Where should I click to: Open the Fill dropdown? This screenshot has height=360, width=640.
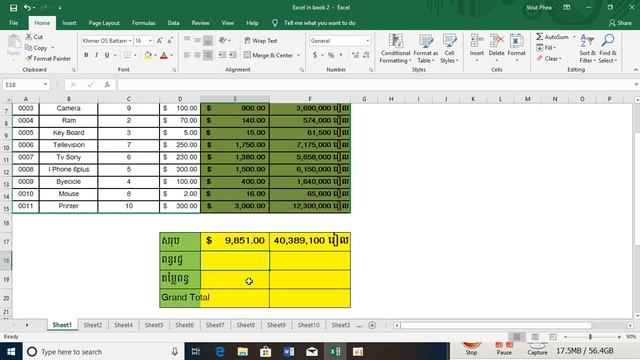(x=547, y=48)
